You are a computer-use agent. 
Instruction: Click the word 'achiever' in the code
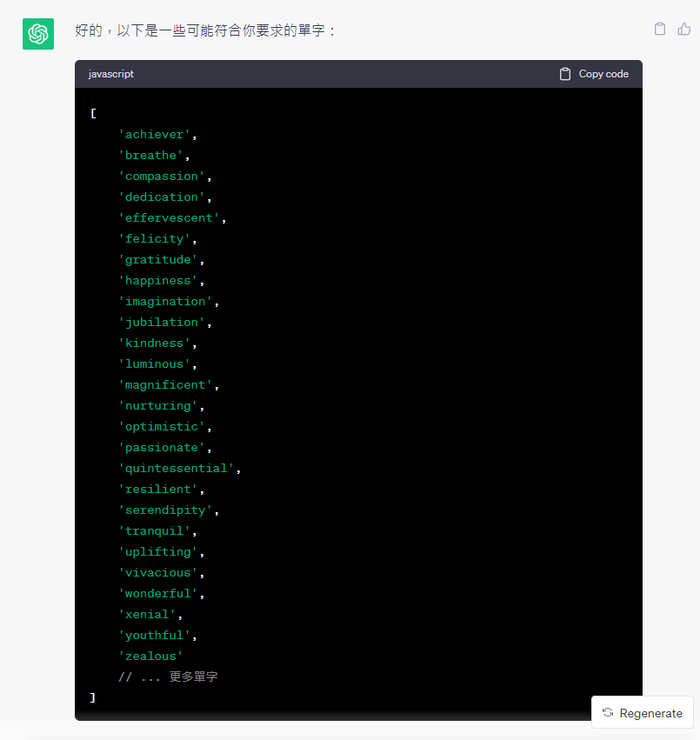155,135
